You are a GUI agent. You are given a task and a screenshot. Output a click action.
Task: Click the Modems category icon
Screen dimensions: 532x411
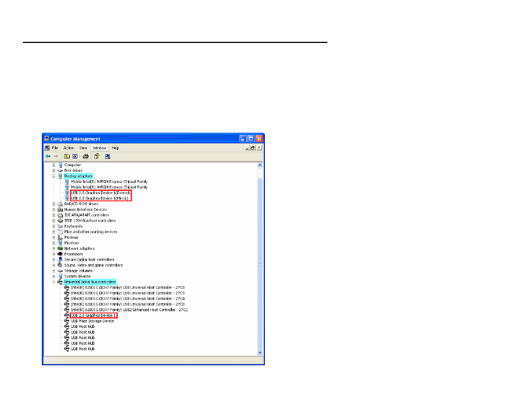(x=60, y=237)
